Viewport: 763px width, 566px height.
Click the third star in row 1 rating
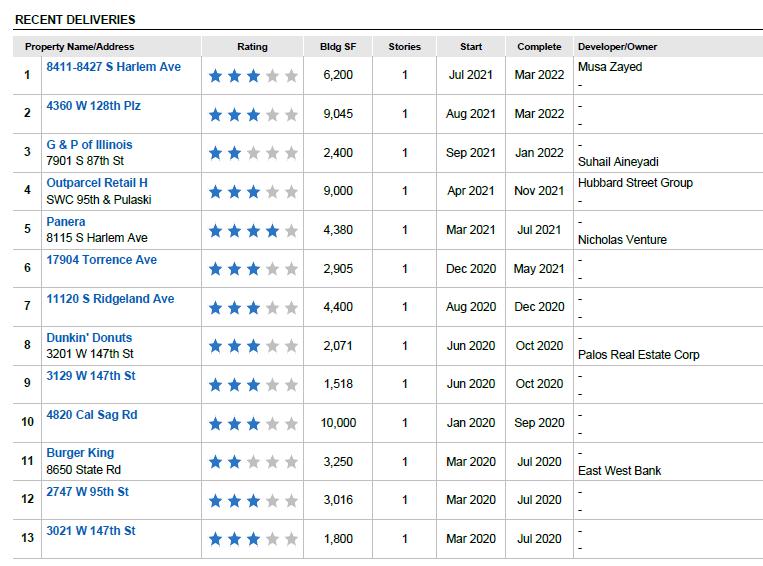click(253, 75)
